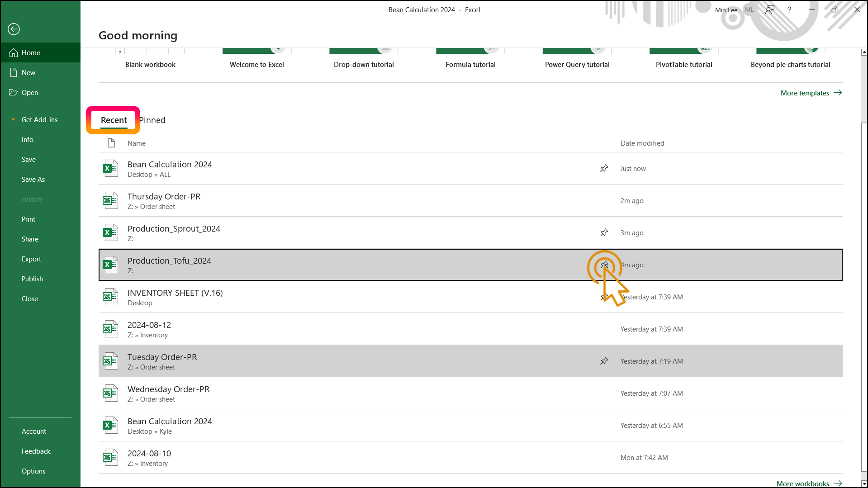Open Get Add-ins from sidebar
This screenshot has width=868, height=488.
[x=40, y=119]
